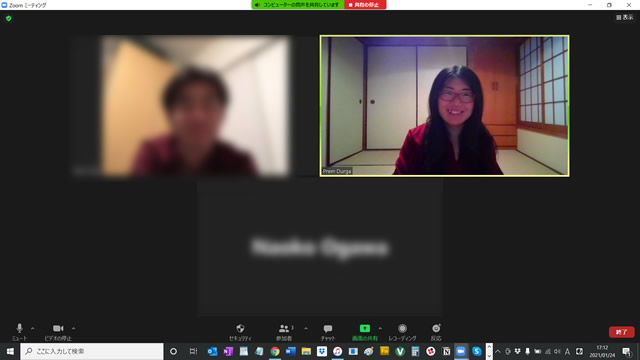Click the taskbar overflow scroll arrows
Viewport: 640px width, 360px height.
(489, 351)
